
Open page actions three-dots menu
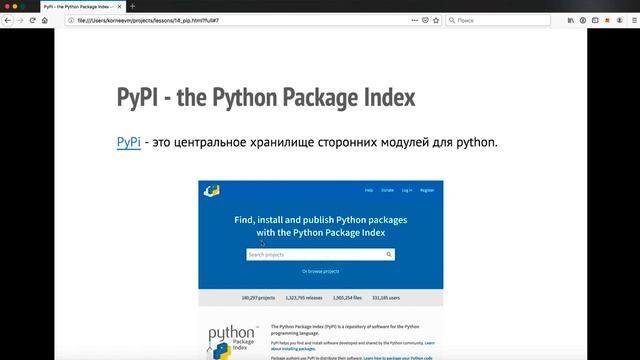point(415,20)
